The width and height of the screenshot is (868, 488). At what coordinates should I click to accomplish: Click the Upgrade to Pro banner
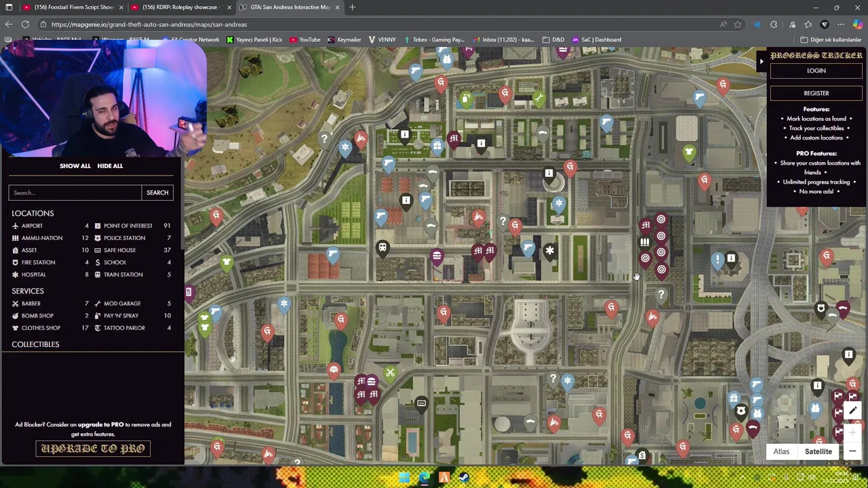(93, 449)
